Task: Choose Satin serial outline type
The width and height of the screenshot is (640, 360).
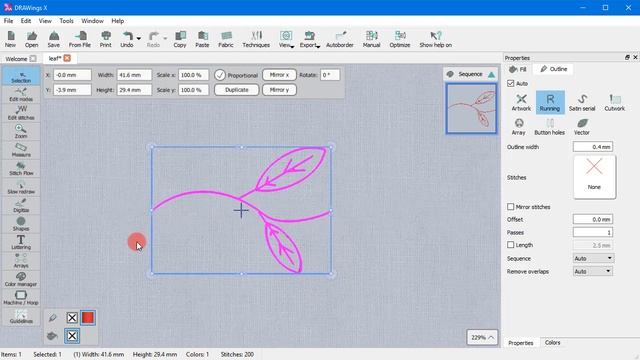Action: click(x=582, y=102)
